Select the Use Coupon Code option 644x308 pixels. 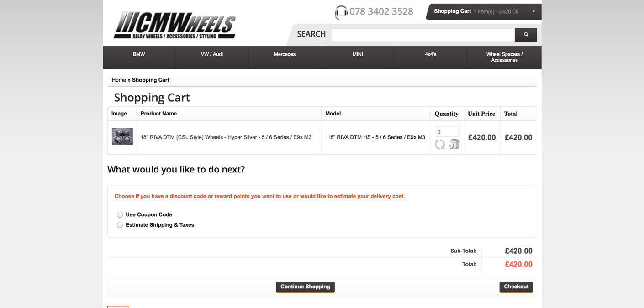point(120,214)
